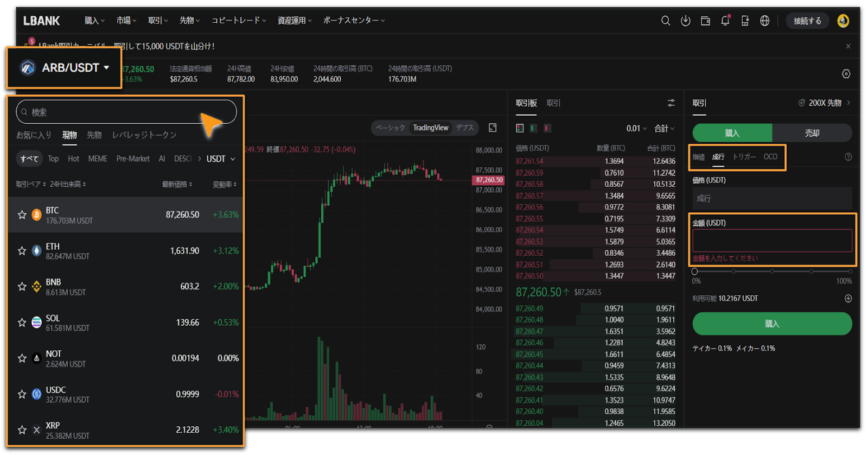Click the green 購入 submit button
This screenshot has width=868, height=455.
pyautogui.click(x=771, y=324)
